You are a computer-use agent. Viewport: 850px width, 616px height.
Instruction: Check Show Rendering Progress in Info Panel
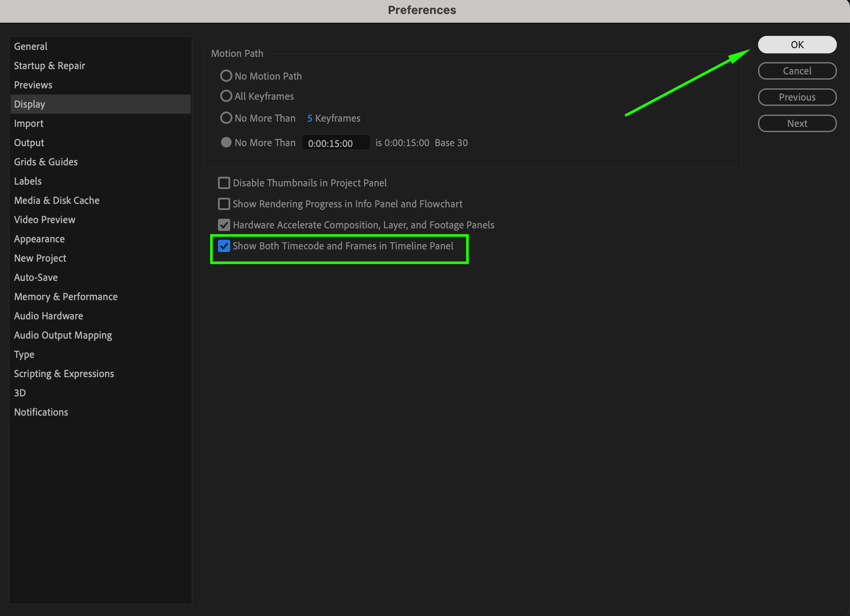click(x=224, y=204)
